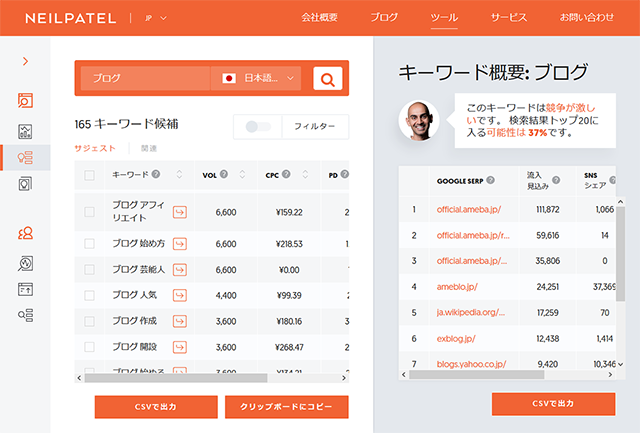
Task: Click the クリップボードにコピー button
Action: [287, 407]
